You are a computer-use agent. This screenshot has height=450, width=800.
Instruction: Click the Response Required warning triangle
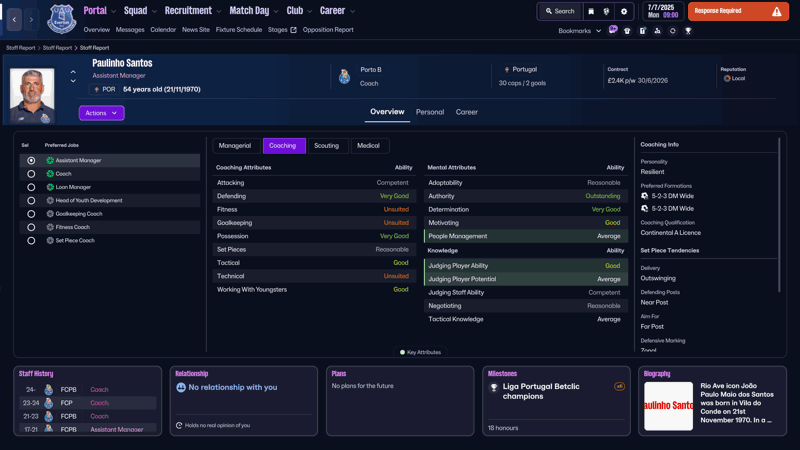776,11
